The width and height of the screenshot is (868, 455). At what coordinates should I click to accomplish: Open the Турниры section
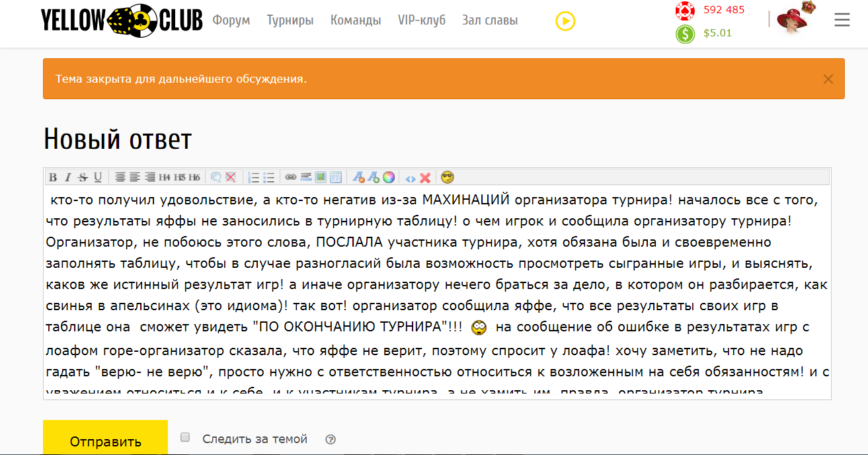click(290, 20)
